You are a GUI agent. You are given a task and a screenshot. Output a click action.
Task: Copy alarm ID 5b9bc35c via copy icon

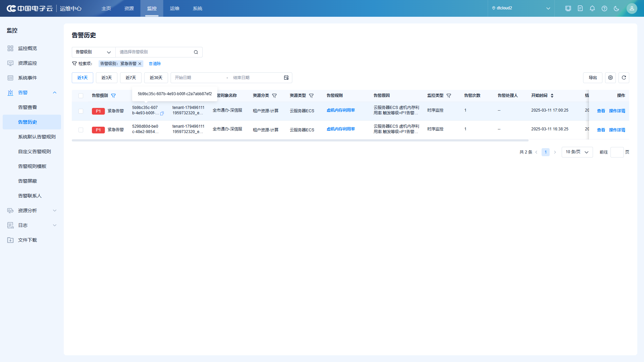[x=162, y=113]
